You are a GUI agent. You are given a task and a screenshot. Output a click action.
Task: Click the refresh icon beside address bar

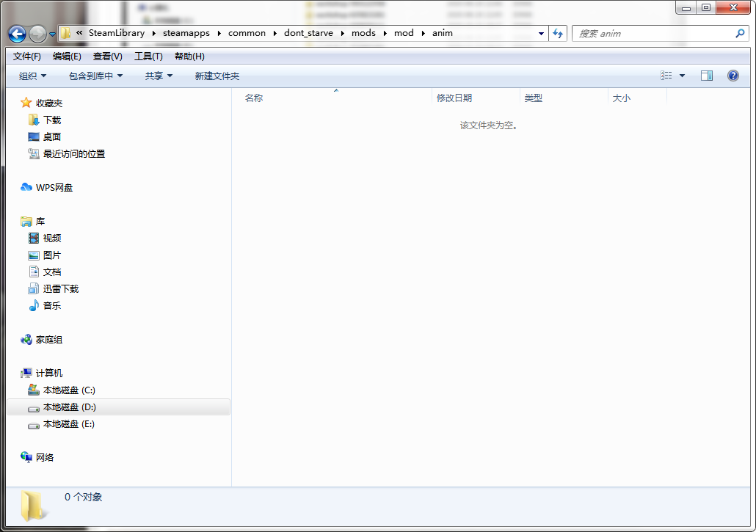click(558, 34)
